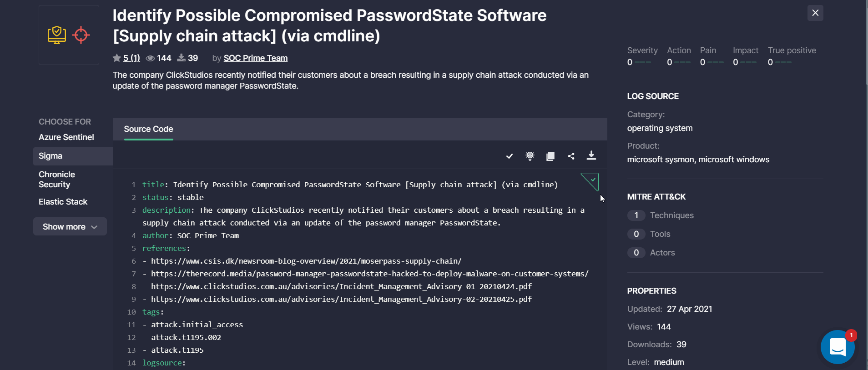Click the red crosshair target icon
Viewport: 868px width, 370px height.
(x=81, y=35)
